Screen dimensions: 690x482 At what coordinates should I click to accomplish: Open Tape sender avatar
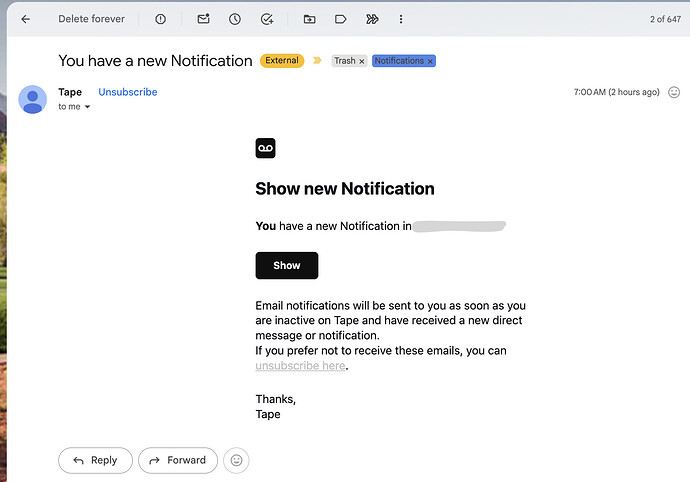pos(33,99)
